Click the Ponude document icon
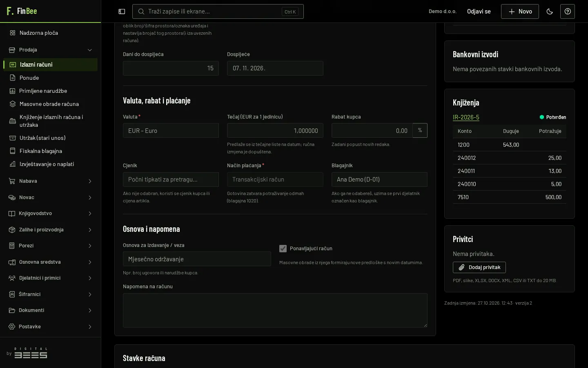 tap(13, 78)
